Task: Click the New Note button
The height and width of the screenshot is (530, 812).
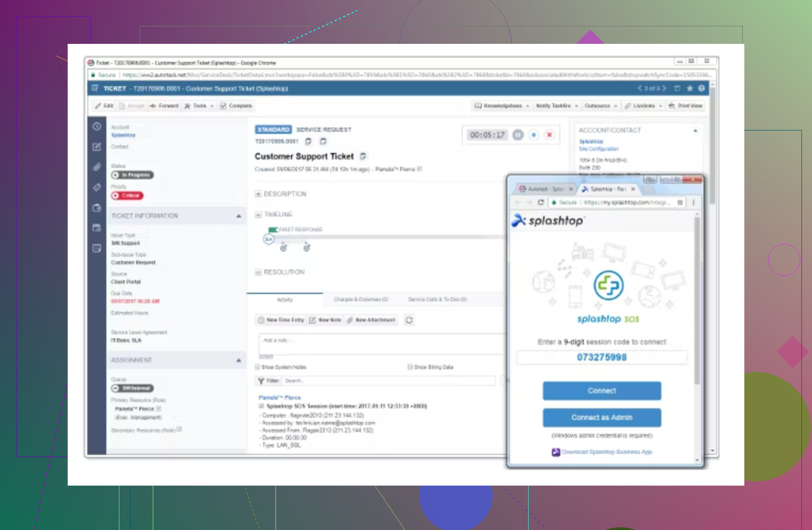Action: [325, 320]
